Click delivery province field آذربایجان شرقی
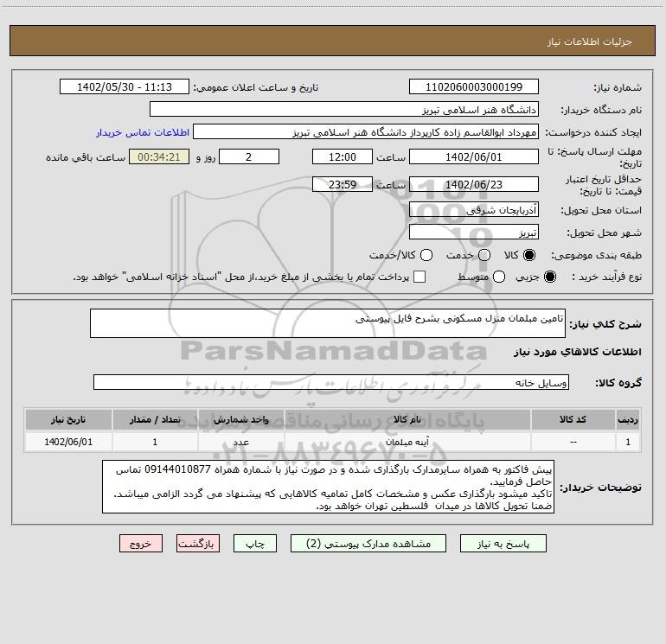The image size is (666, 644). click(x=474, y=210)
